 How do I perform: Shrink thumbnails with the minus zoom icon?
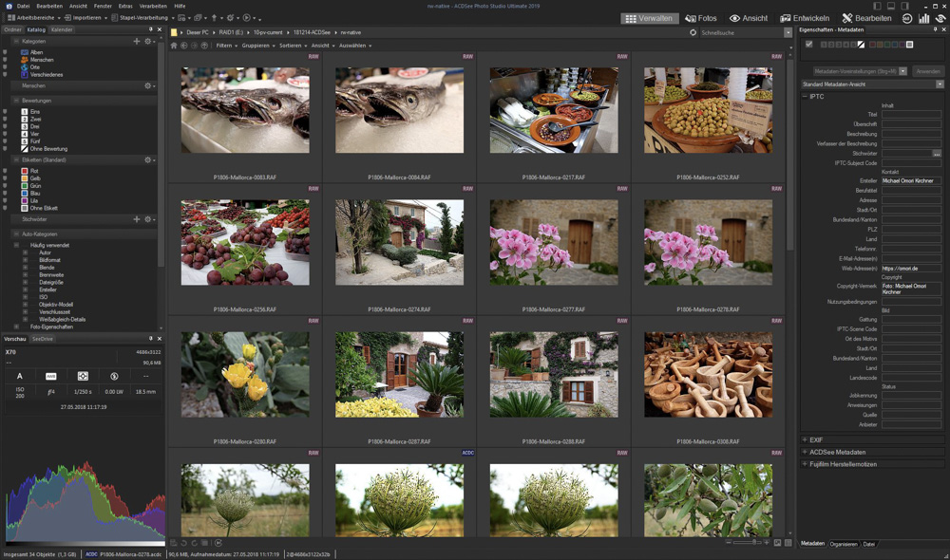tap(729, 543)
